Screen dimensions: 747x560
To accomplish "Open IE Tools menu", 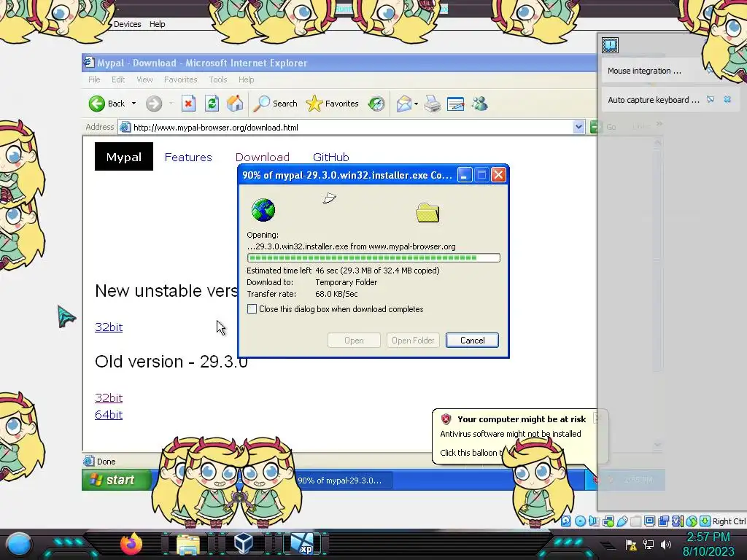I will coord(217,79).
